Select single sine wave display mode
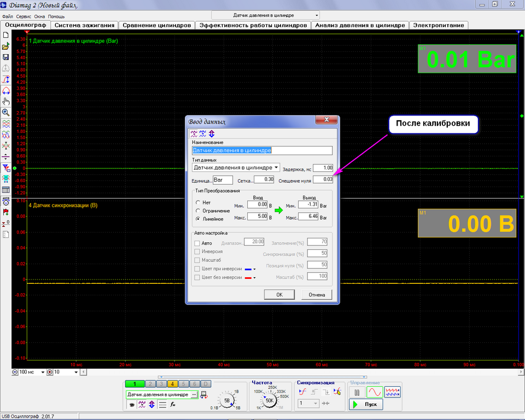The image size is (525, 420). [x=375, y=392]
